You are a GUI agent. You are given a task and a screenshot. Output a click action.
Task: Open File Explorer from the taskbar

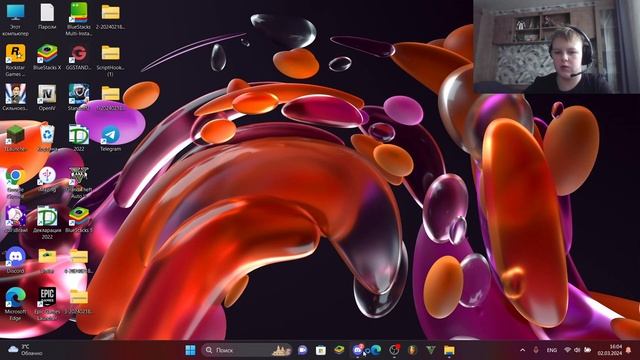(449, 350)
